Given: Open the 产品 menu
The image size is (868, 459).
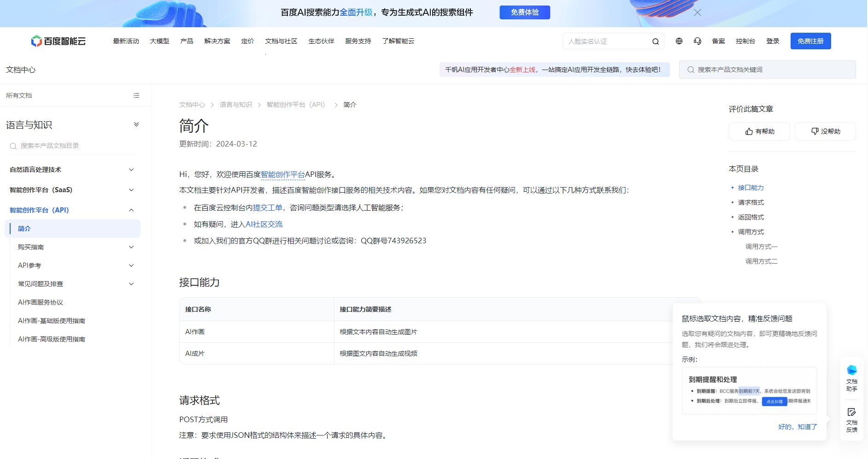Looking at the screenshot, I should [x=187, y=41].
